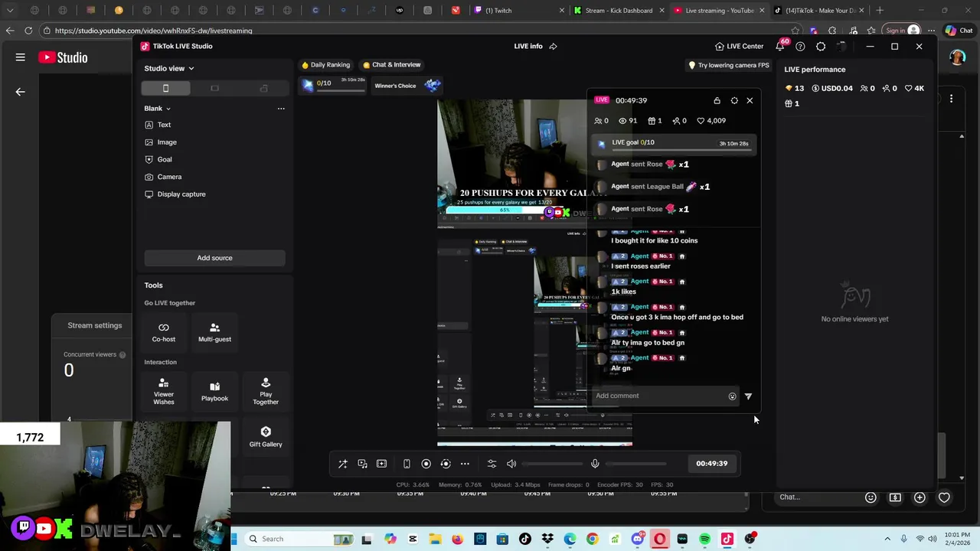
Task: Mute the speaker output
Action: pyautogui.click(x=511, y=464)
